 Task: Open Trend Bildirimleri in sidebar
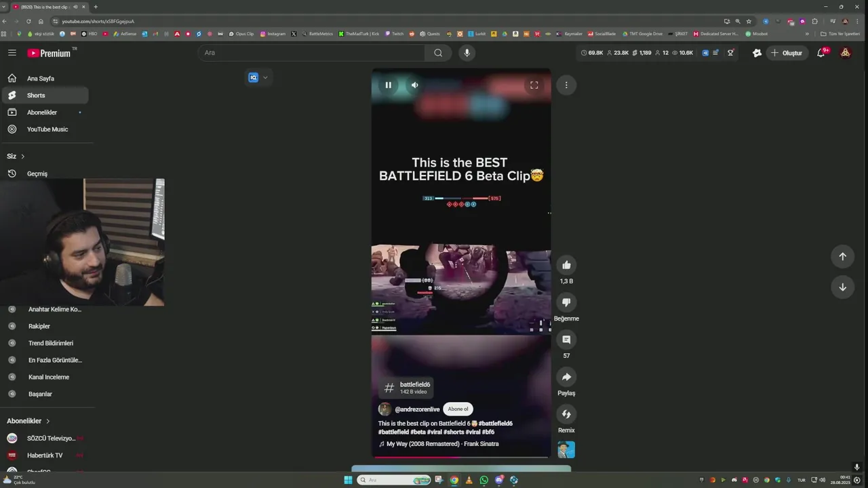[51, 343]
